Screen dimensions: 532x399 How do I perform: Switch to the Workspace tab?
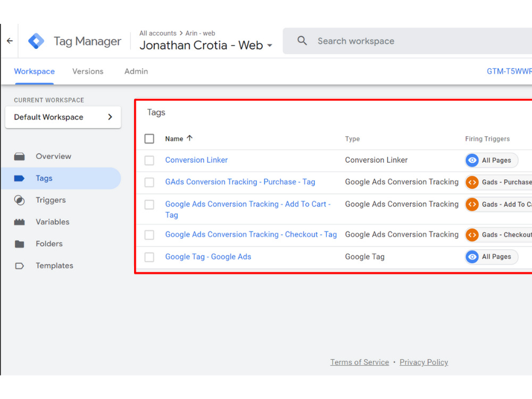tap(34, 71)
